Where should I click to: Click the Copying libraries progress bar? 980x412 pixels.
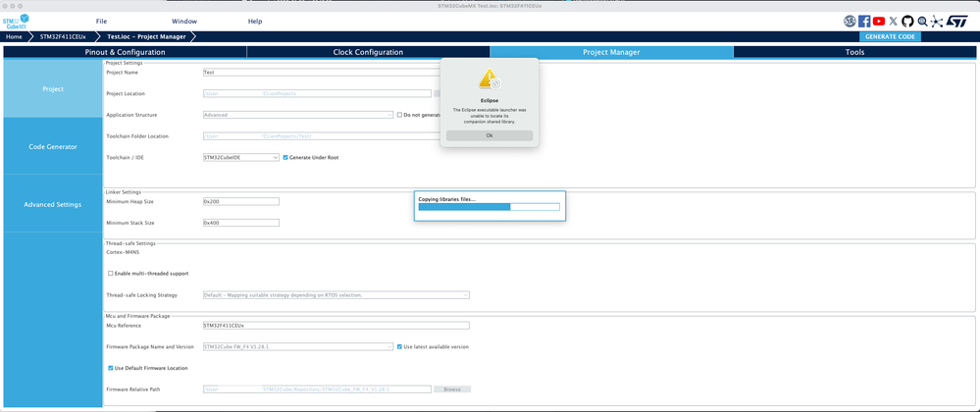click(489, 207)
